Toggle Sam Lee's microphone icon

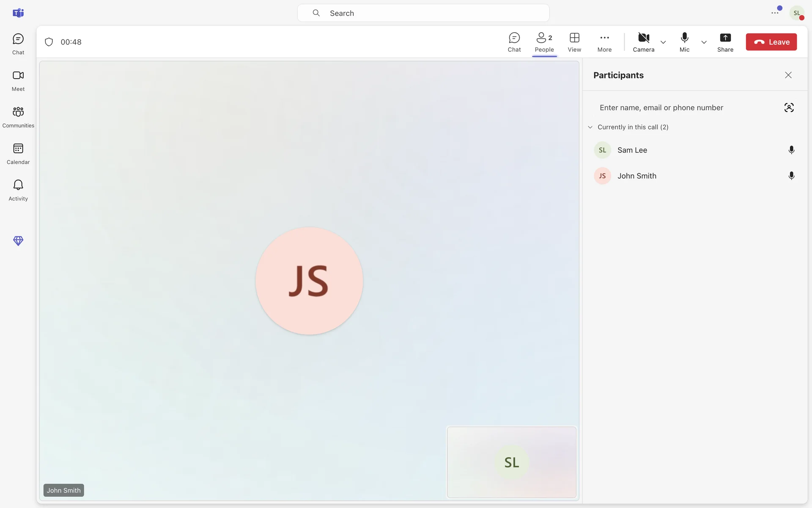click(791, 150)
